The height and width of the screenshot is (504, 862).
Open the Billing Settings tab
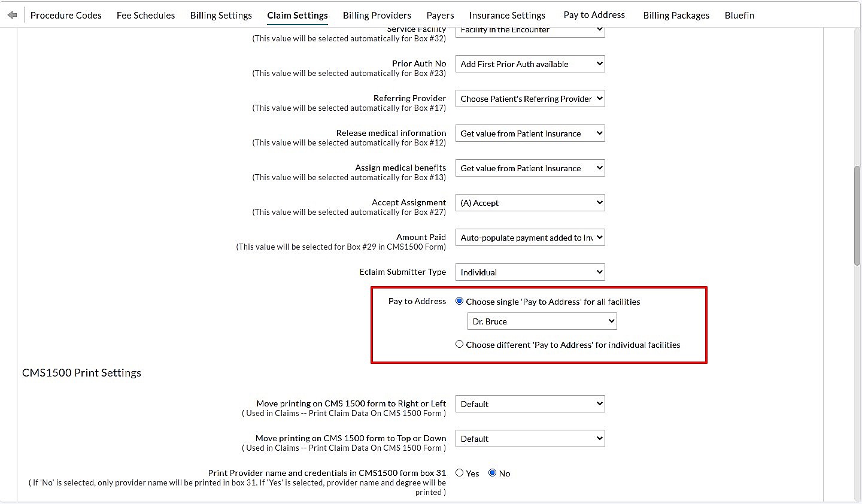(221, 16)
